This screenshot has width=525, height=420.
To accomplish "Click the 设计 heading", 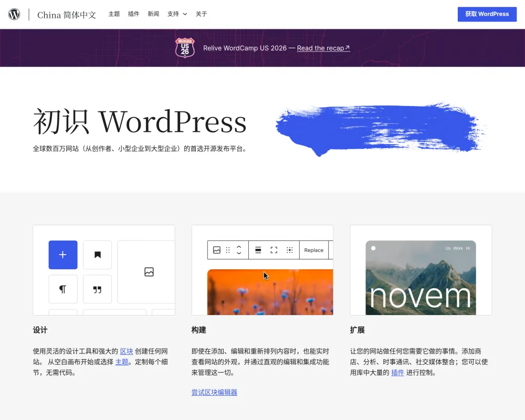I will coord(40,330).
